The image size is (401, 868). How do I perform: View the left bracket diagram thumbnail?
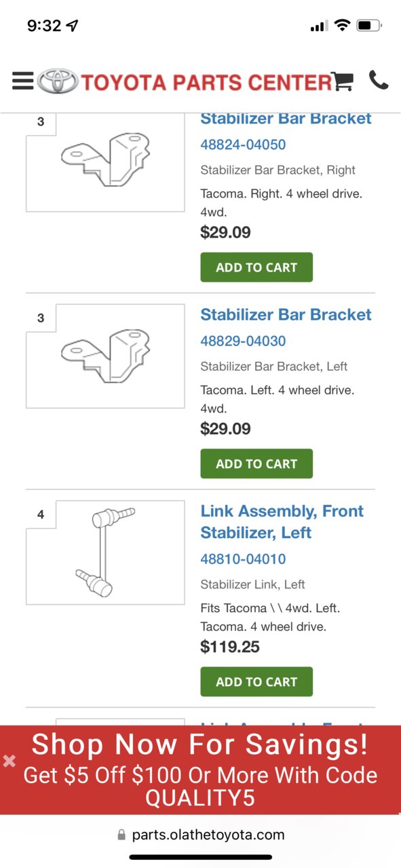coord(105,356)
